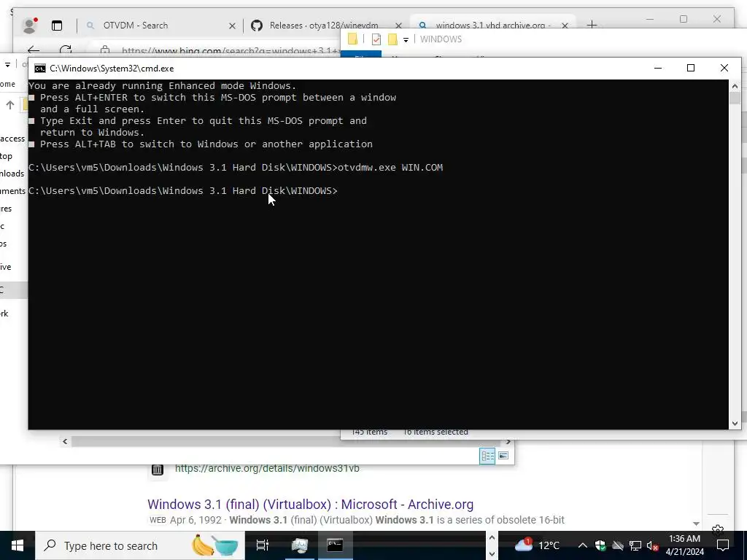Open the cmd.exe title bar system icon

tap(40, 69)
